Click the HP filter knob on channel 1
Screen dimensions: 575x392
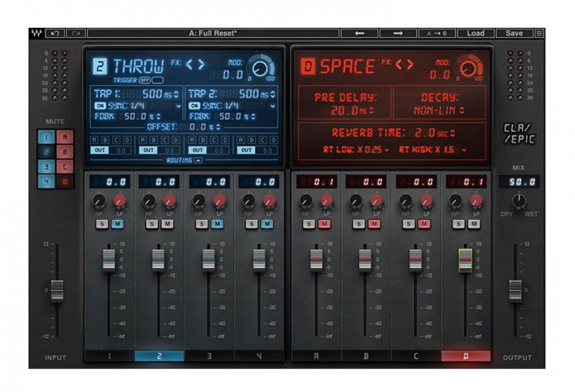(99, 201)
